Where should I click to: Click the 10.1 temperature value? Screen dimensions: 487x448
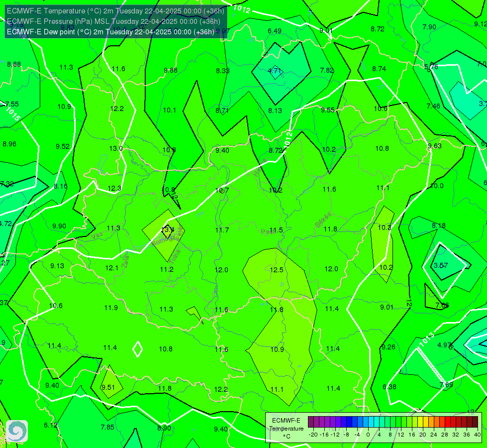click(169, 110)
